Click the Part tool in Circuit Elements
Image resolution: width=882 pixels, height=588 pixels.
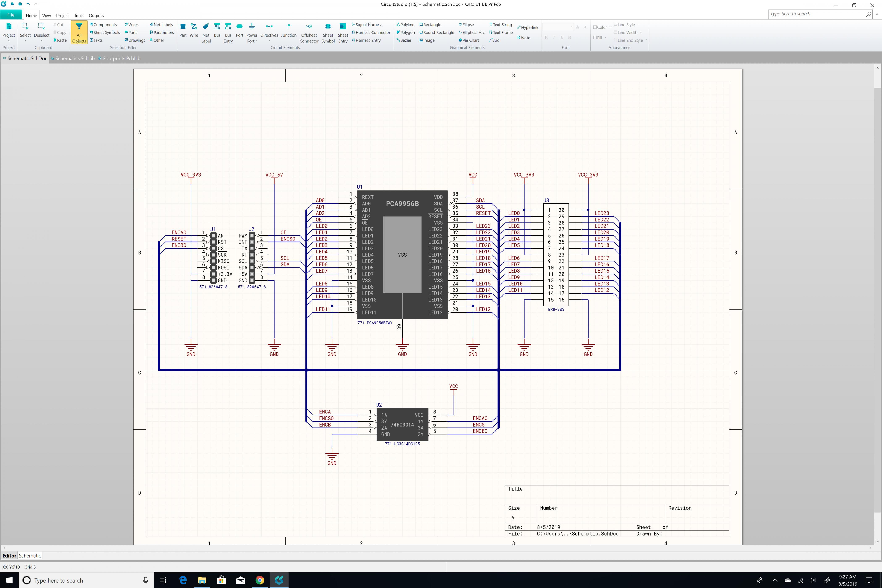(x=183, y=30)
